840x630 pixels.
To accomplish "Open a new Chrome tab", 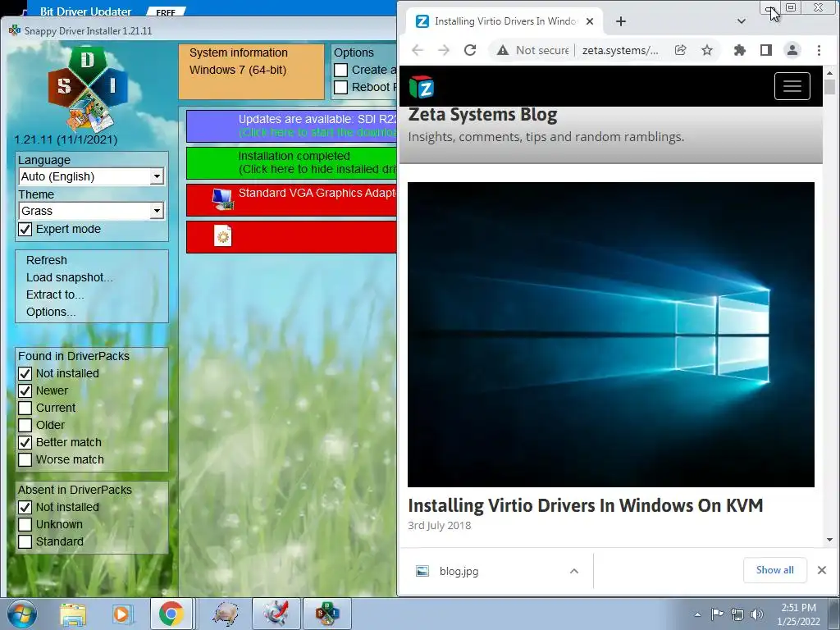I will pos(620,21).
